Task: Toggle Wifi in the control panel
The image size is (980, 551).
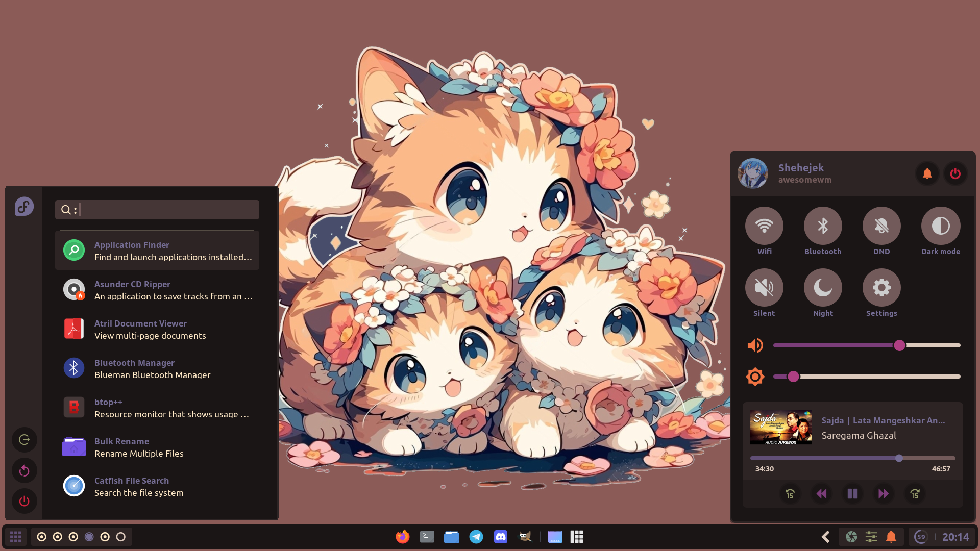Action: point(764,226)
